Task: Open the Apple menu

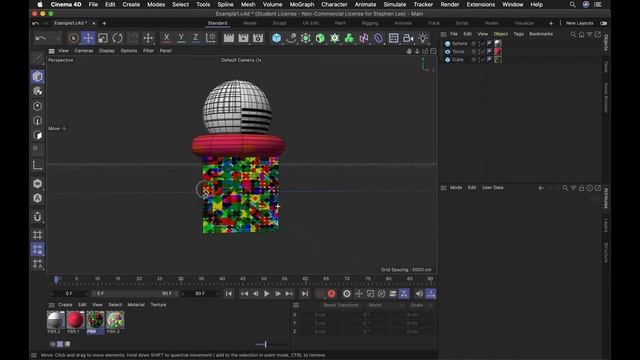Action: [x=40, y=4]
